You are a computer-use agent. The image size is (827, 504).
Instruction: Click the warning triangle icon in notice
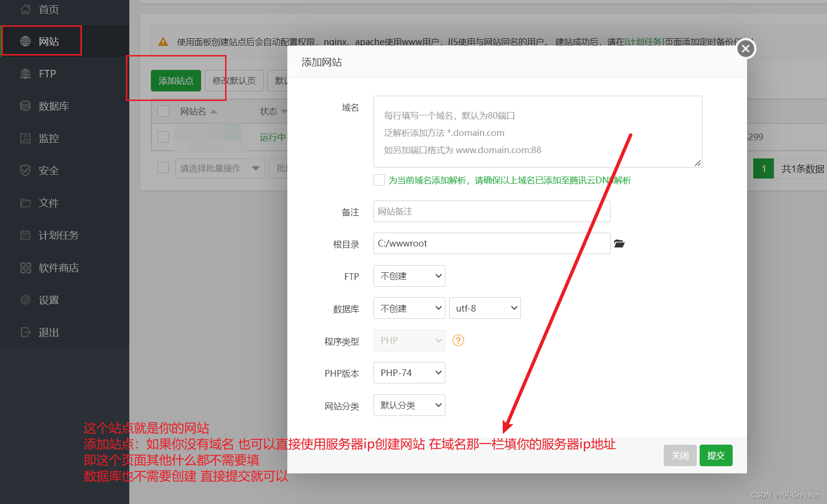click(163, 42)
